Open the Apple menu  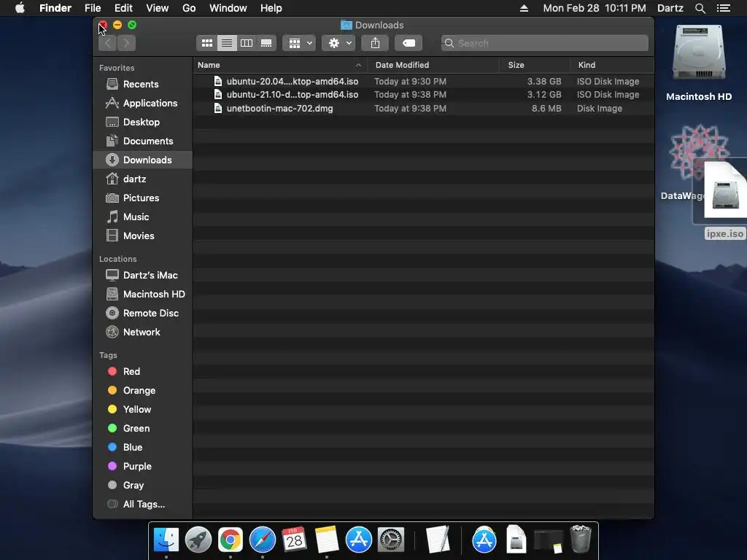(20, 8)
